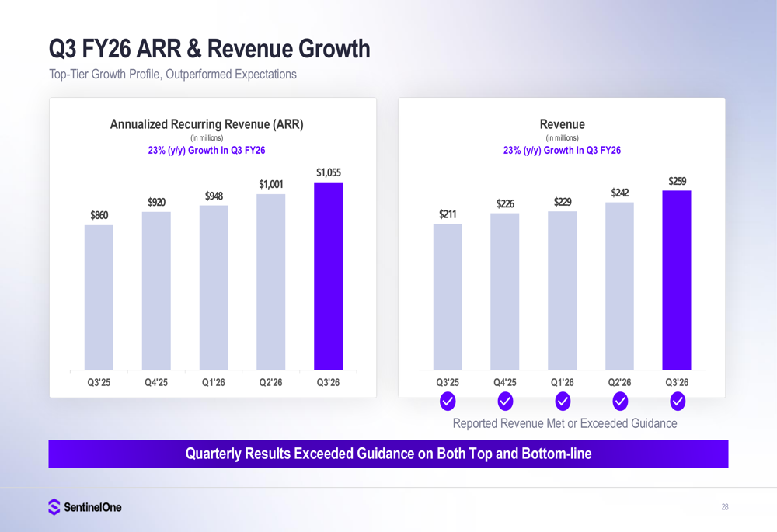Click the purple checkmark under Q1'26 revenue bar
This screenshot has width=777, height=532.
tap(563, 402)
